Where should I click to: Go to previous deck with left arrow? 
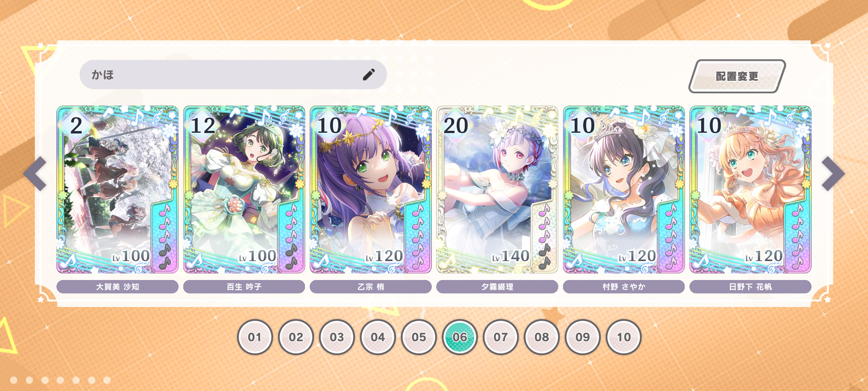click(35, 173)
